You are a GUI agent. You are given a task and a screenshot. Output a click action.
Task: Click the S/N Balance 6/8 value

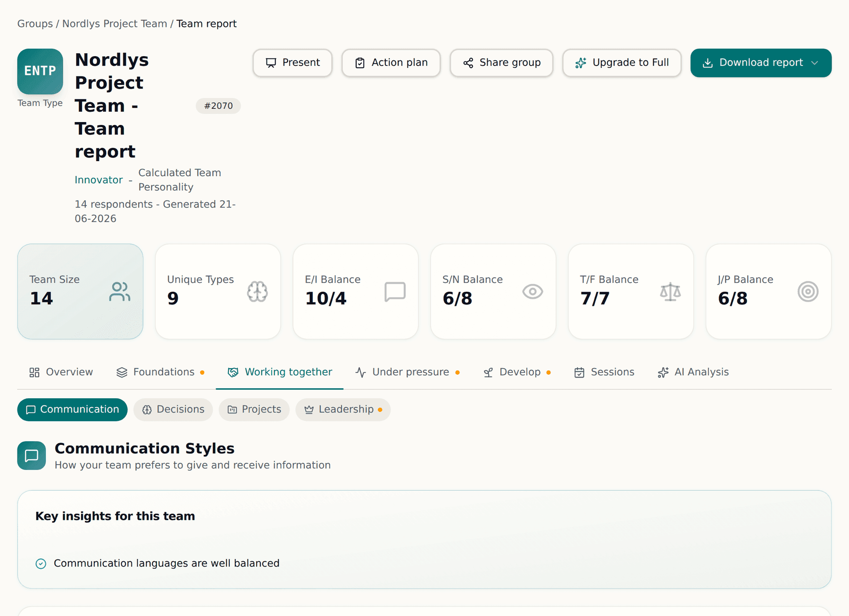(458, 298)
